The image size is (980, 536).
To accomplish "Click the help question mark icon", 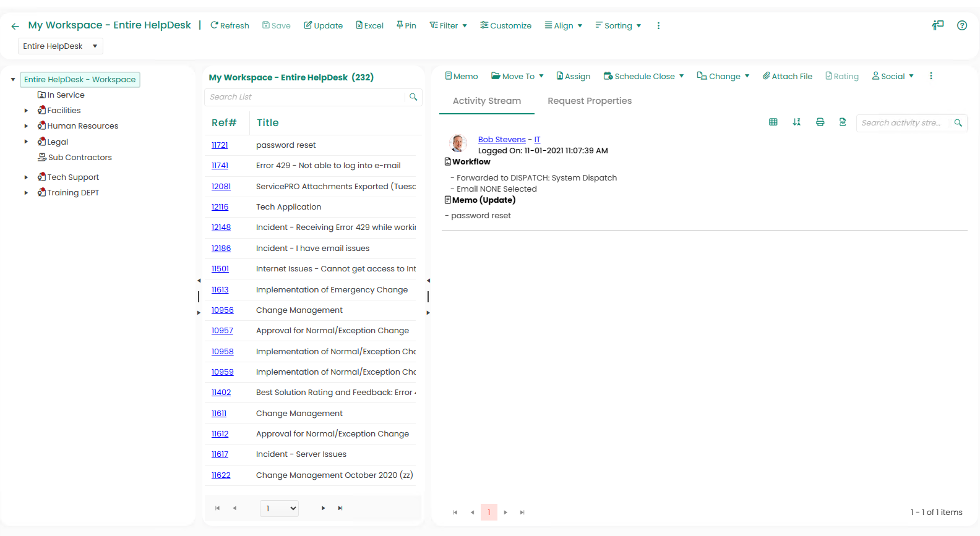I will [961, 25].
